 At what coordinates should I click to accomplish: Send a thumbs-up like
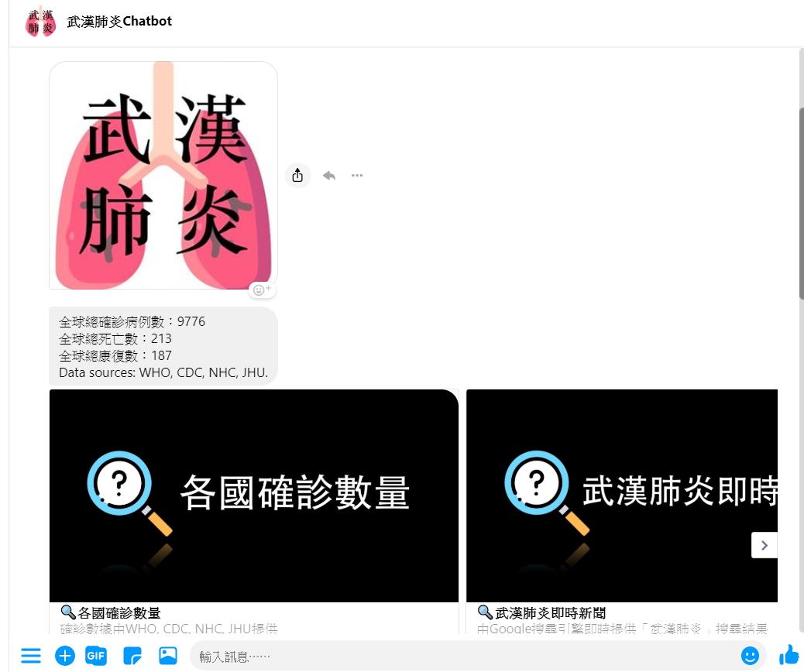click(788, 654)
